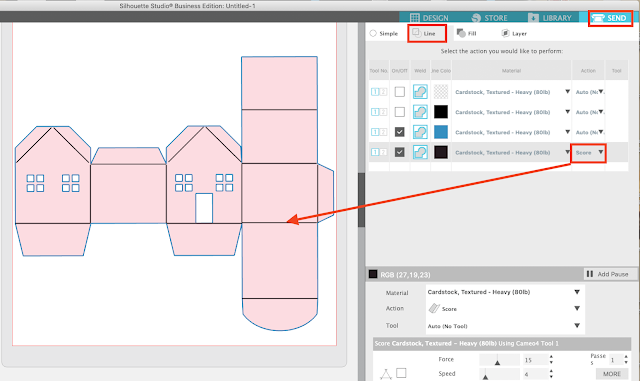This screenshot has width=640, height=381.
Task: Increase the Speed value with the stepper arrow
Action: (x=551, y=371)
